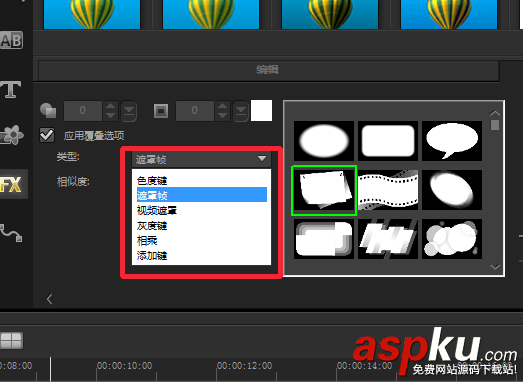This screenshot has width=523, height=382.
Task: Choose 视频遮罩 from type list
Action: point(202,210)
